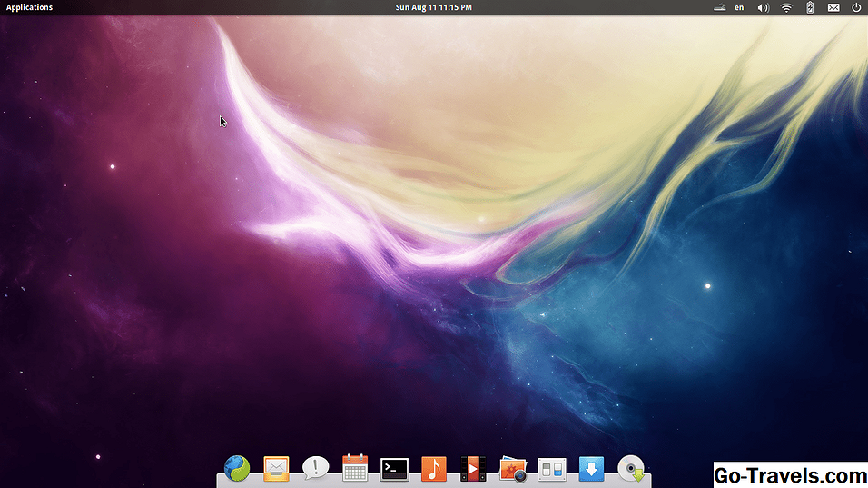Click the battery status indicator
868x488 pixels.
(x=810, y=7)
